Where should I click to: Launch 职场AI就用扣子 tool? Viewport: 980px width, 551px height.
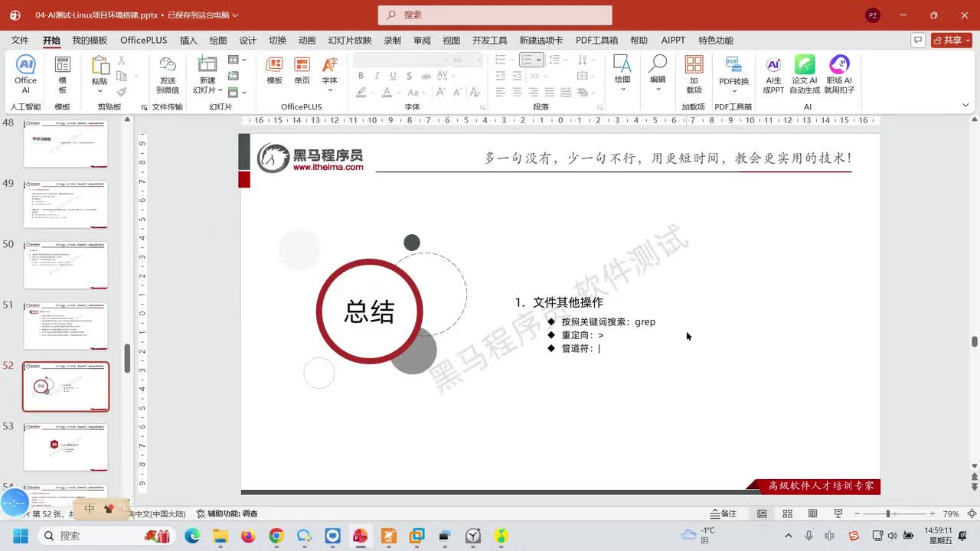tap(839, 75)
